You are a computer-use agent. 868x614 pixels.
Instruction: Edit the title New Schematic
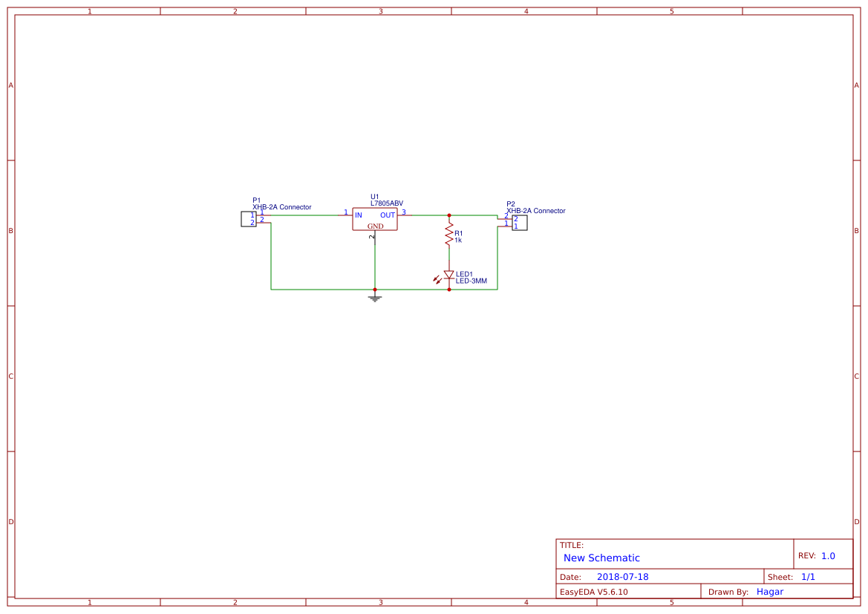(x=601, y=558)
